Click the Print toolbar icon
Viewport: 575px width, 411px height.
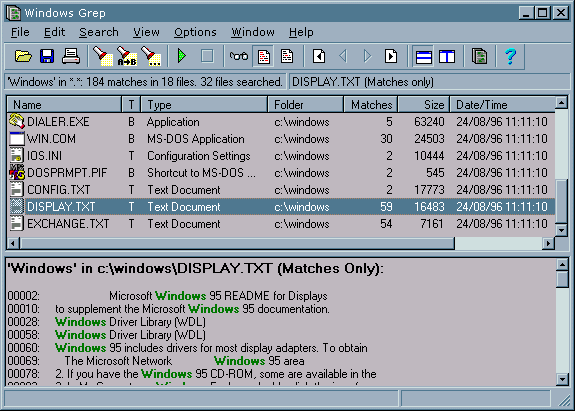point(71,56)
